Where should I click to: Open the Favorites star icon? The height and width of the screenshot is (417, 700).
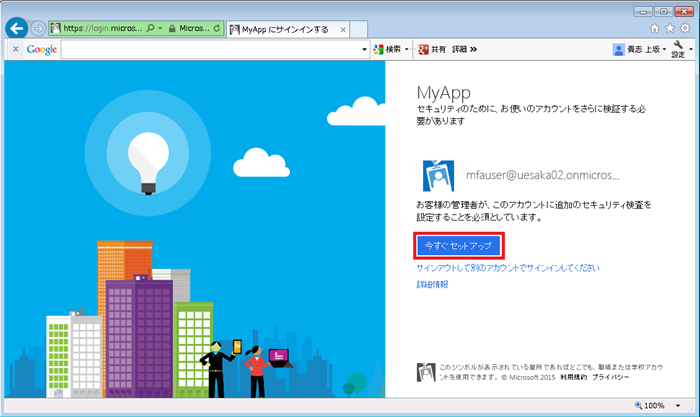(x=670, y=29)
